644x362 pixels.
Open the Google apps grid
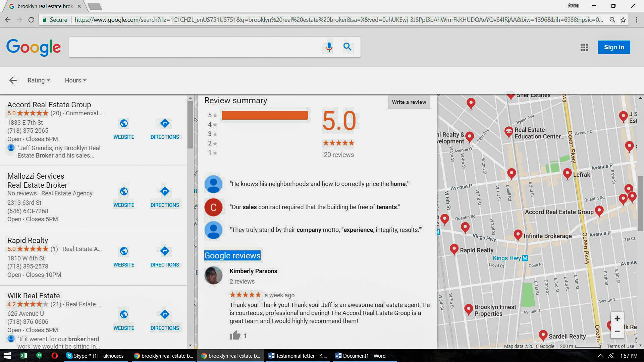point(584,47)
